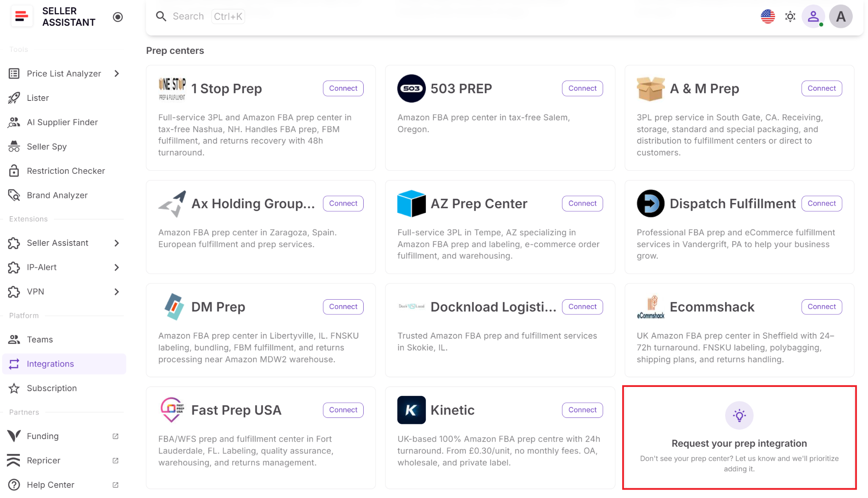Open Restriction Checker lock icon
Screen dimensions: 868x498
14,171
